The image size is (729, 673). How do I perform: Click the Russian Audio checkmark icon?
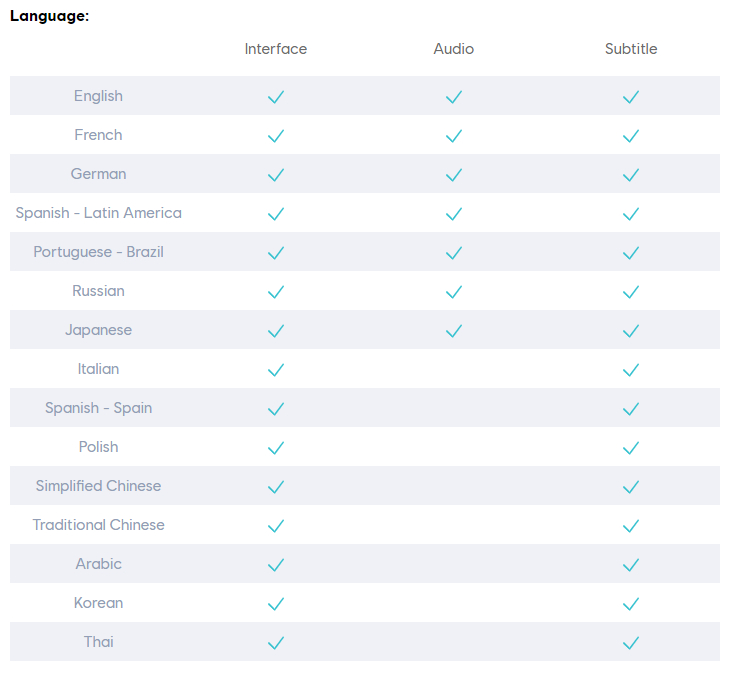tap(454, 292)
